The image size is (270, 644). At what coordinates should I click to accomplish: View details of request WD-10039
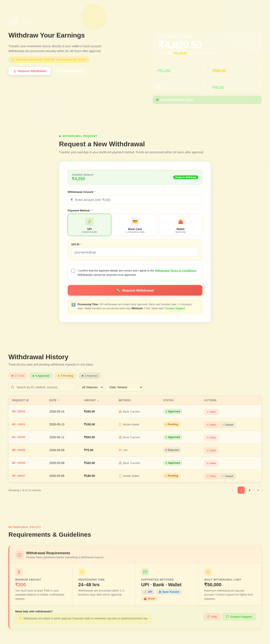pos(211,450)
